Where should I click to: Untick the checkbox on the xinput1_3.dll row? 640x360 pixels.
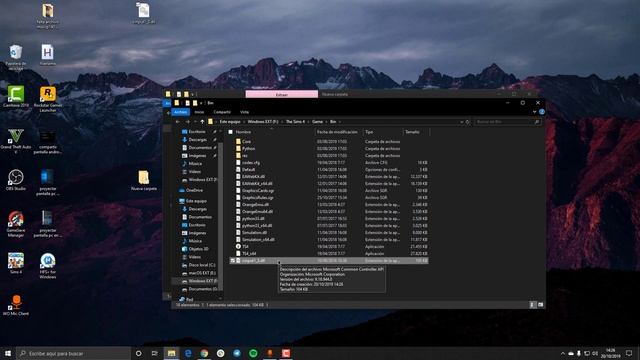232,260
